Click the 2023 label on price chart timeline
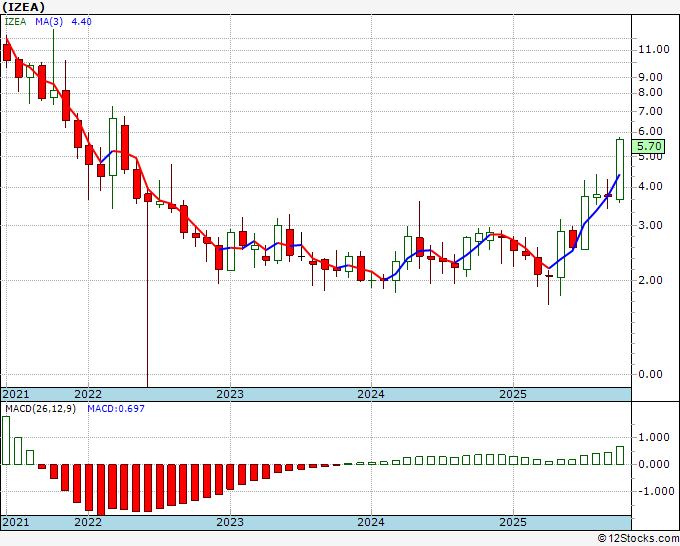 [230, 394]
